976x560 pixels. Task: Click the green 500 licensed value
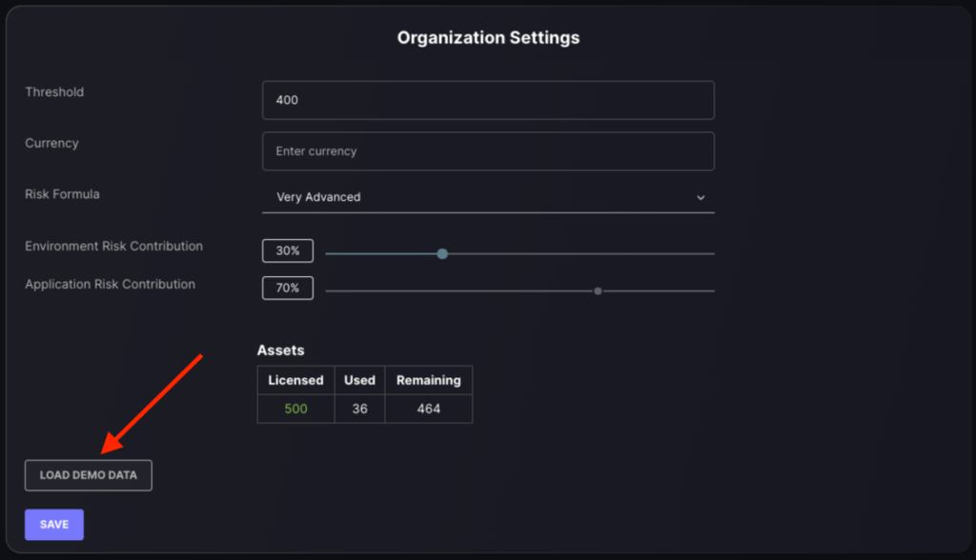(x=295, y=409)
